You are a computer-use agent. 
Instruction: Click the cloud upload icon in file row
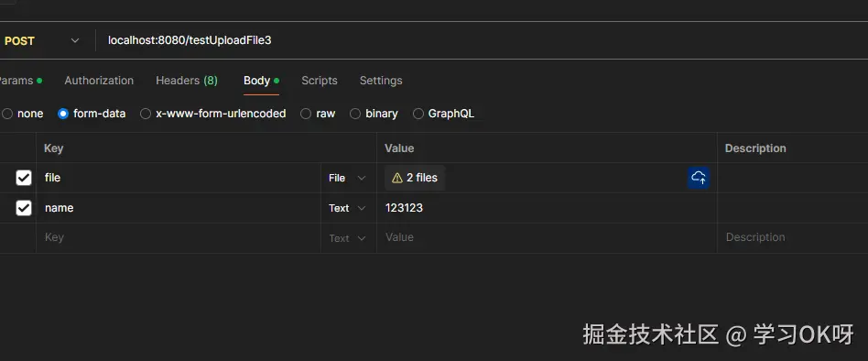(x=699, y=178)
